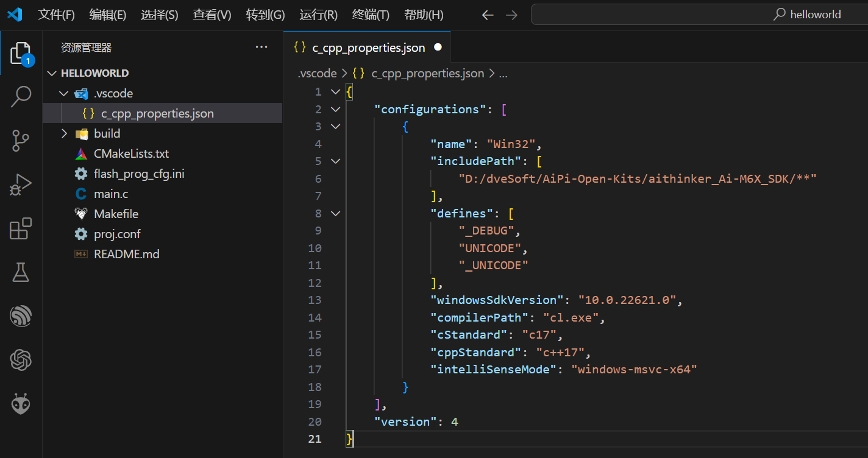Click the helloworld command center search box
Screen dimensions: 868x458
[x=699, y=15]
